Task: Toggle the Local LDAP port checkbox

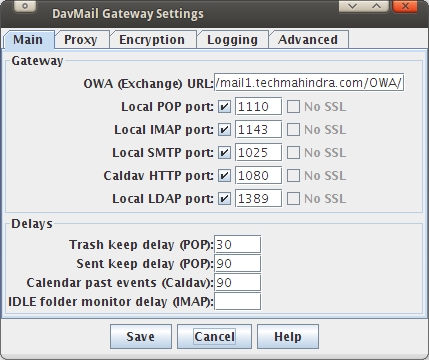Action: click(x=224, y=199)
